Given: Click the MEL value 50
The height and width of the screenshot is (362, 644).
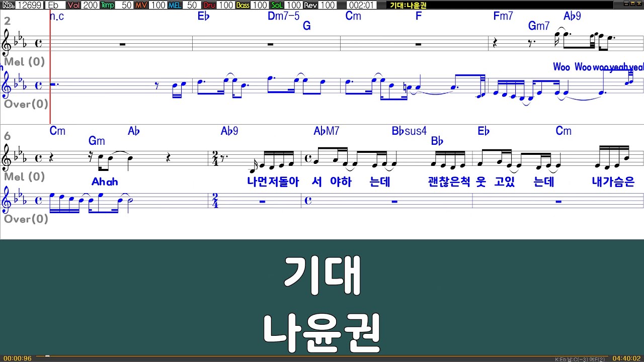Looking at the screenshot, I should click(192, 5).
